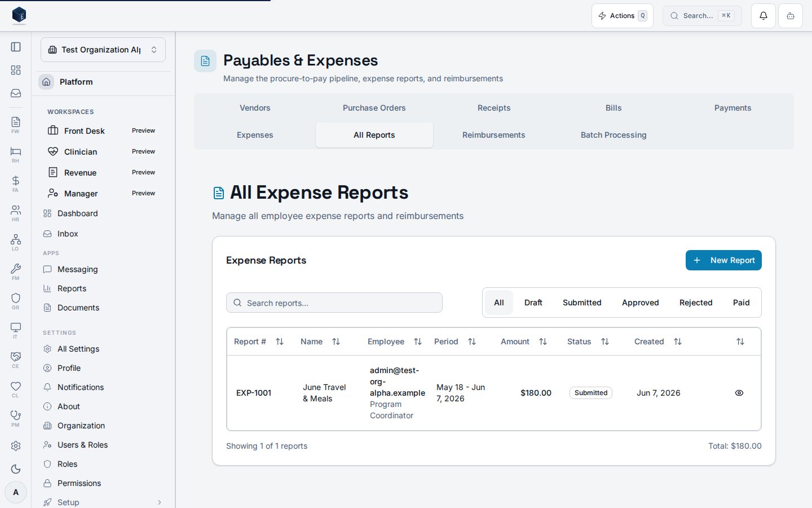Viewport: 812px width, 508px height.
Task: Filter reports by Paid status
Action: coord(742,303)
